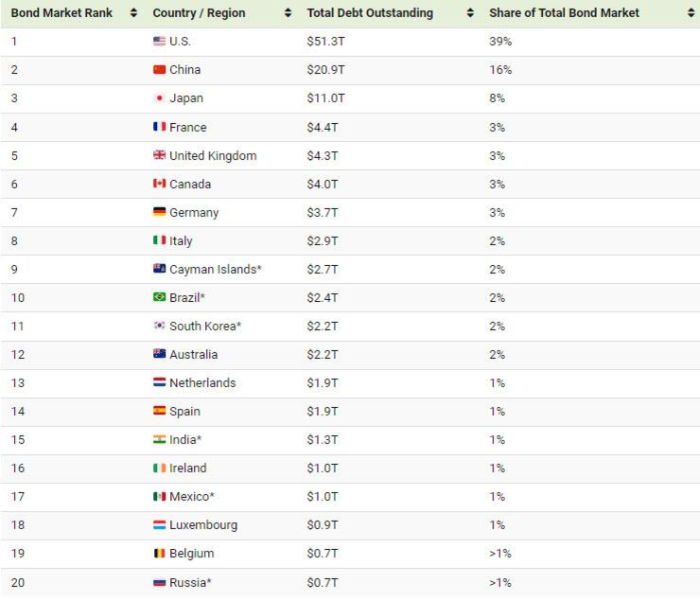
Task: Click the Country / Region sort arrows
Action: (288, 13)
